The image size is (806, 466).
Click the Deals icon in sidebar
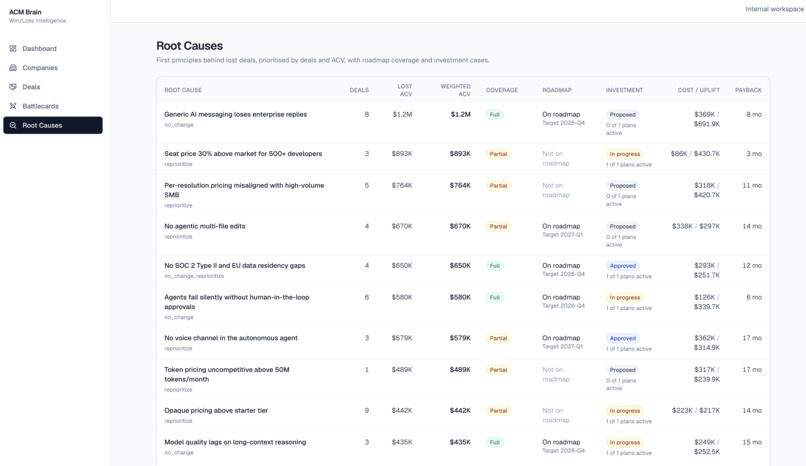(x=13, y=87)
